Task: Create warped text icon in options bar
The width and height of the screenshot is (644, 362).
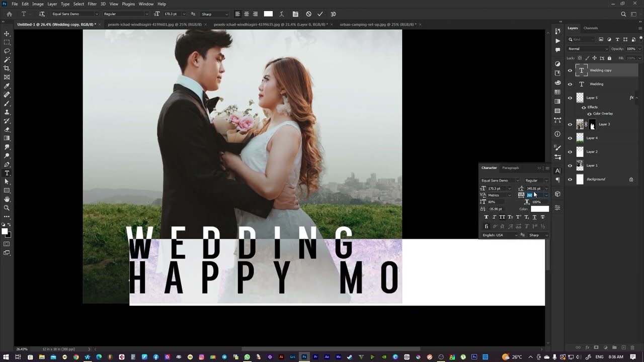Action: pyautogui.click(x=281, y=14)
